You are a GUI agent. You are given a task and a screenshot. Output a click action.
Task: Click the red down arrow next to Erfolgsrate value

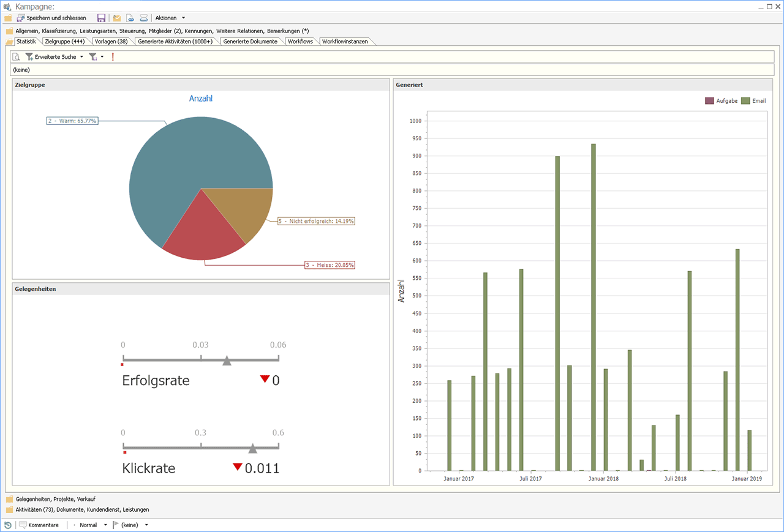265,379
